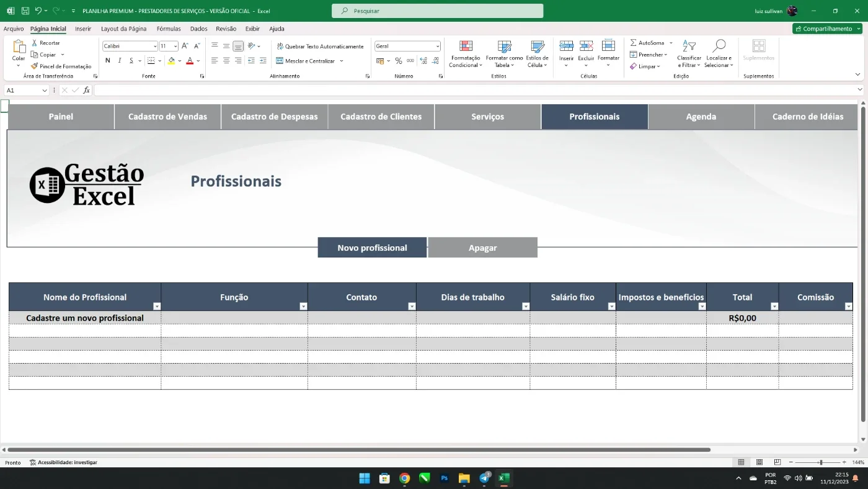Switch to the Dados ribbon tab
868x489 pixels.
[199, 29]
